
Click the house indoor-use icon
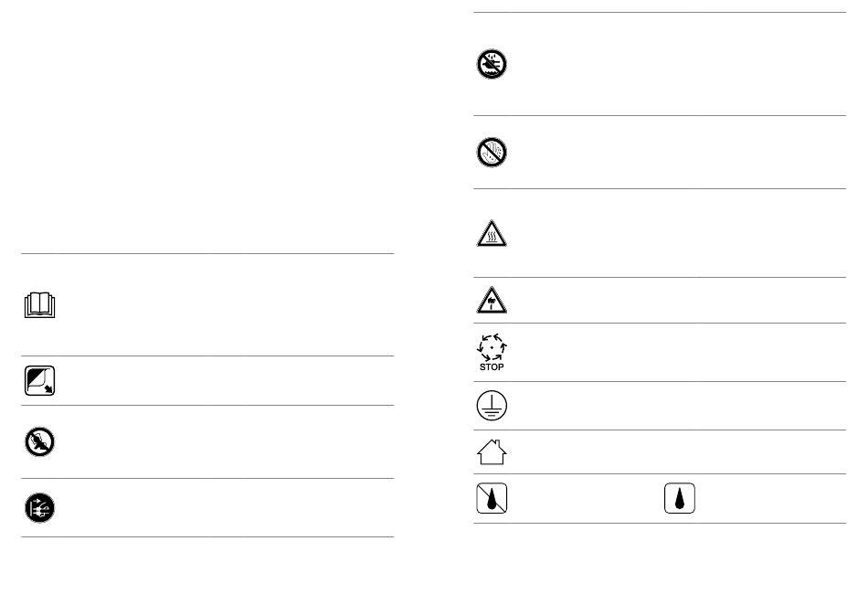[x=492, y=451]
